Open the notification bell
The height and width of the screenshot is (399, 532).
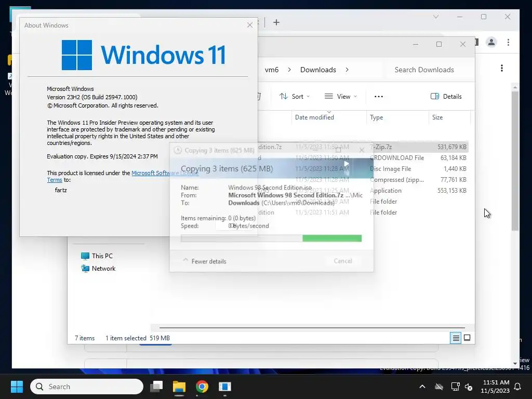point(518,387)
